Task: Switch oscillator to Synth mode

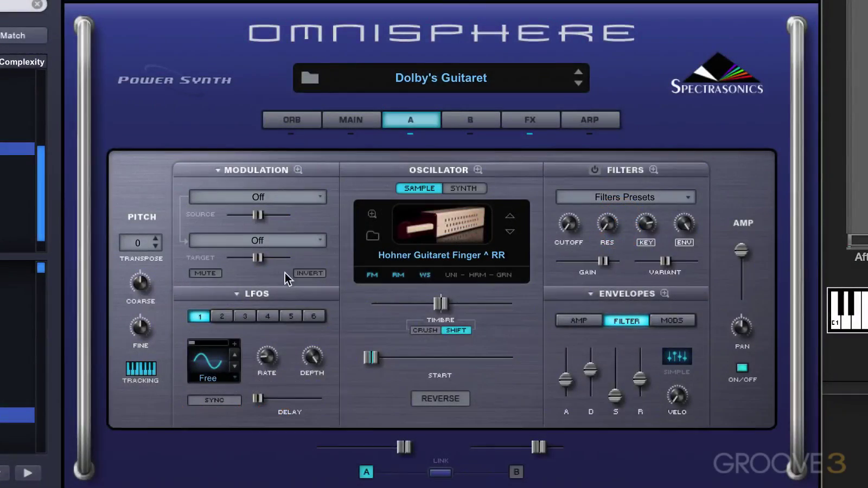Action: [x=464, y=188]
